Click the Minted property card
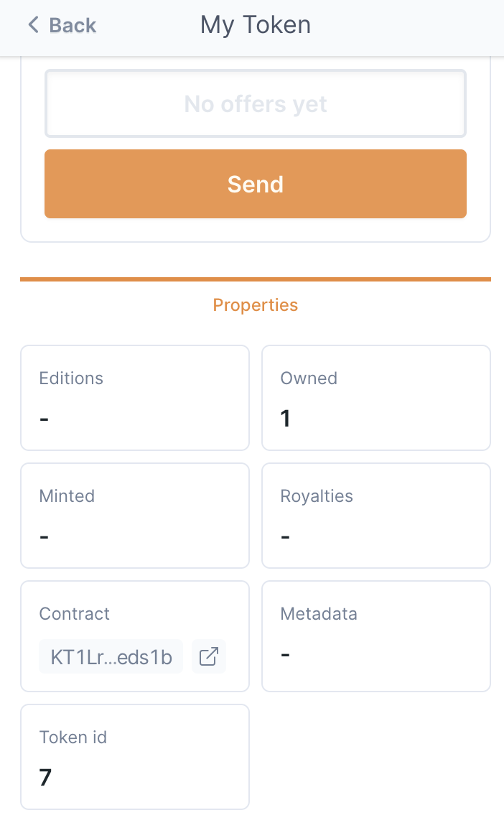Image resolution: width=504 pixels, height=833 pixels. point(135,516)
